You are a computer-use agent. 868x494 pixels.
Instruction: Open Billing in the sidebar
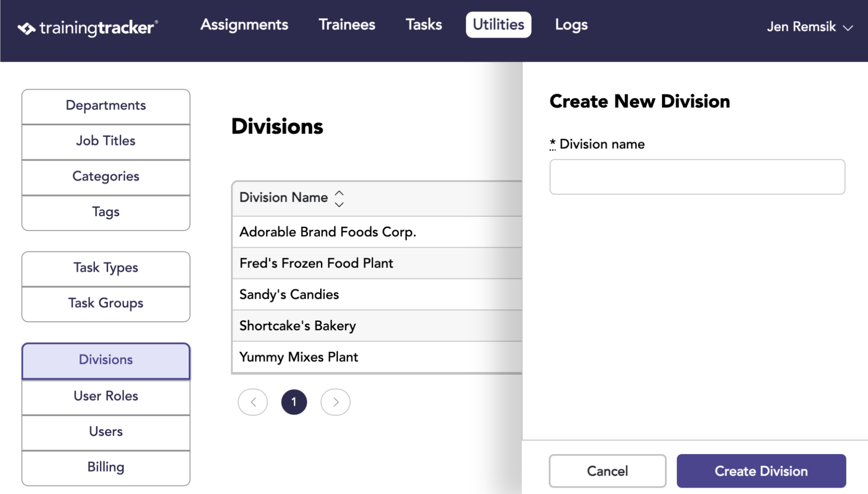click(106, 468)
